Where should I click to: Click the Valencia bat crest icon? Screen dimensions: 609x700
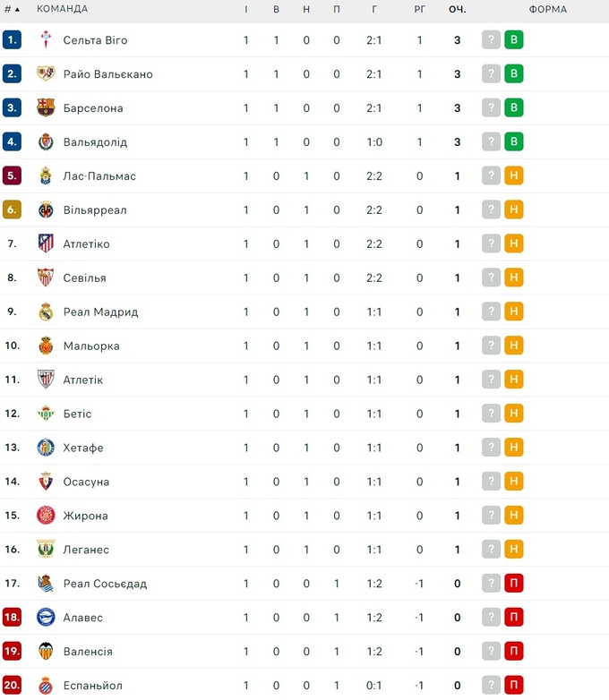click(x=46, y=652)
